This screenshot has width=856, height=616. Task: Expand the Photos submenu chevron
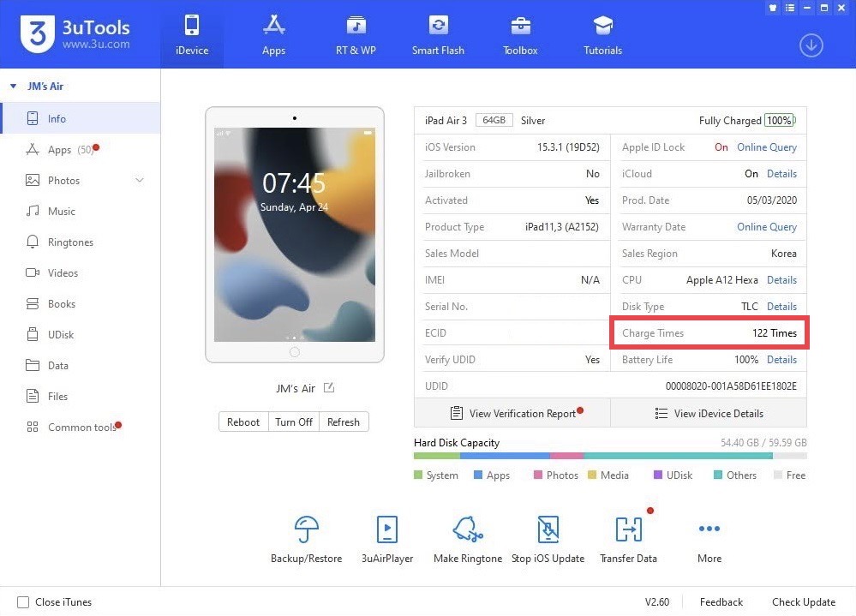(140, 180)
